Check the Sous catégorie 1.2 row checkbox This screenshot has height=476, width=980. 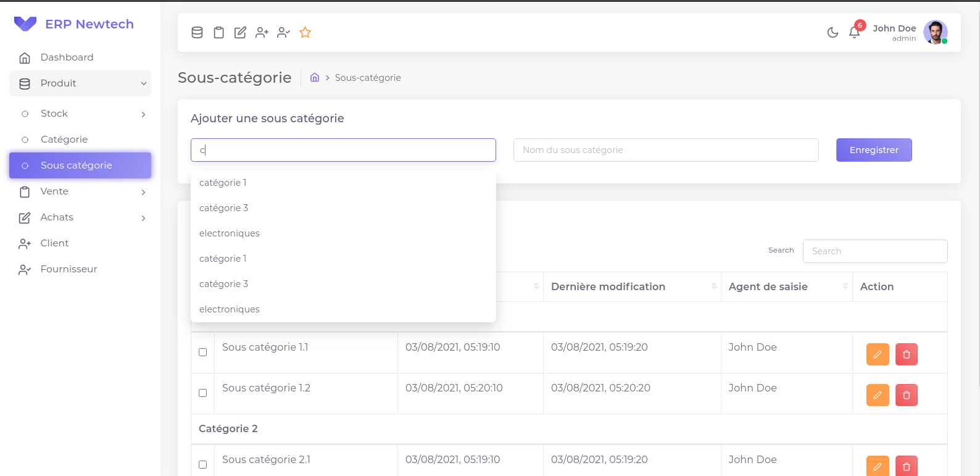(202, 393)
